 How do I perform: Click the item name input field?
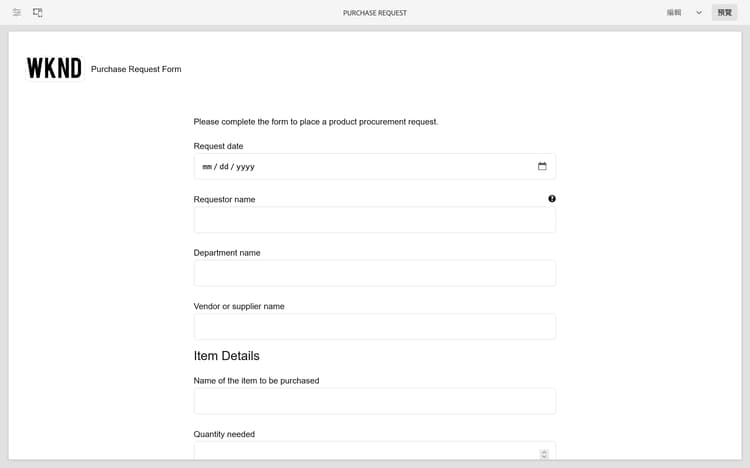pyautogui.click(x=374, y=401)
